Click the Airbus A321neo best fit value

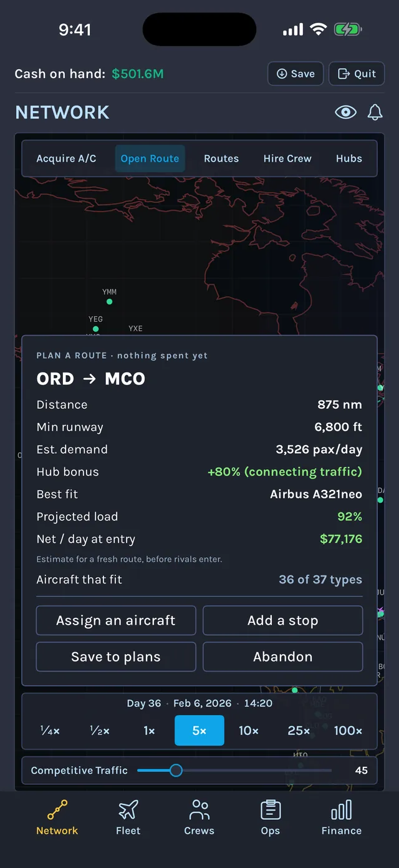(316, 494)
